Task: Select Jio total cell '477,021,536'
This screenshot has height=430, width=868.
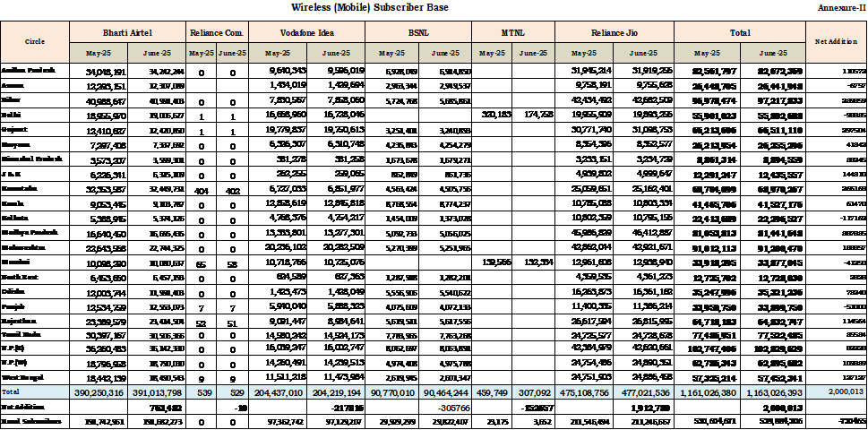Action: point(643,391)
